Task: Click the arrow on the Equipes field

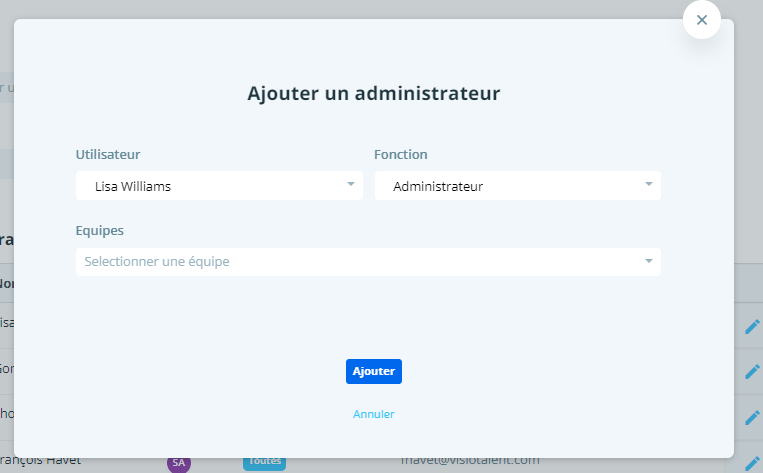Action: pos(648,261)
